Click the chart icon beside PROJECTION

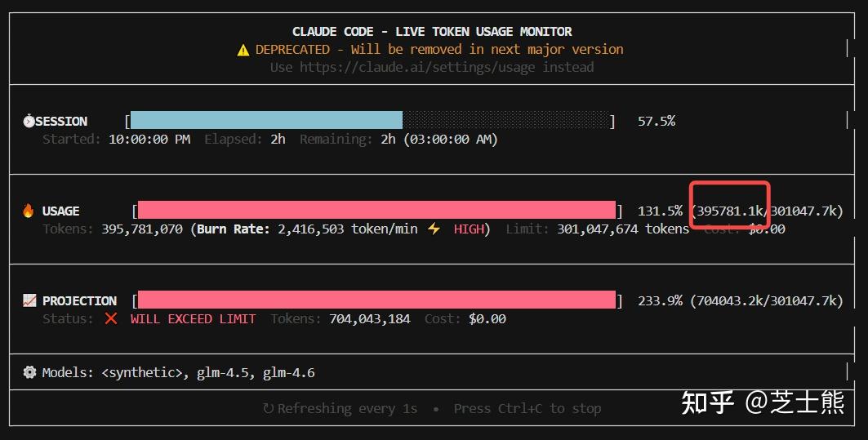pos(29,301)
